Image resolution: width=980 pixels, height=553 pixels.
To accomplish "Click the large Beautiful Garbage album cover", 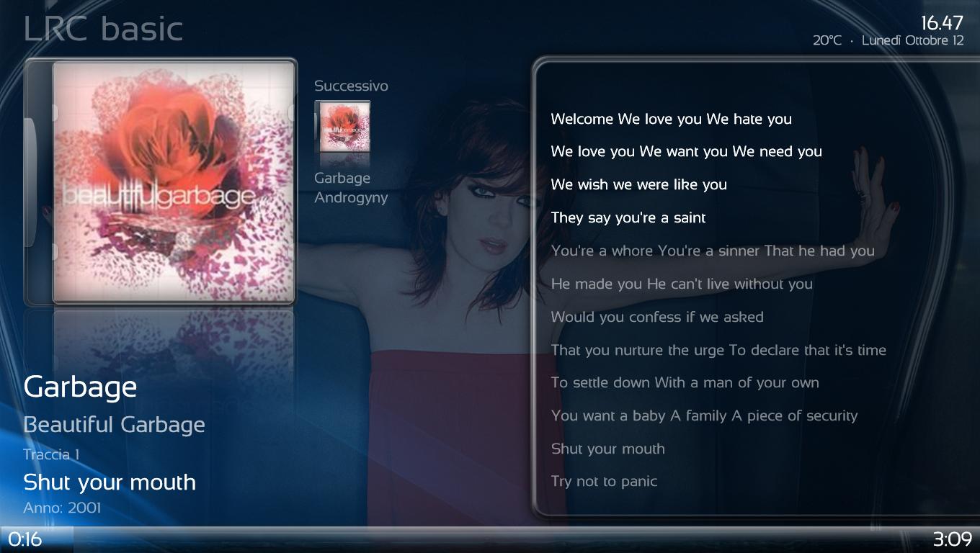I will coord(173,181).
